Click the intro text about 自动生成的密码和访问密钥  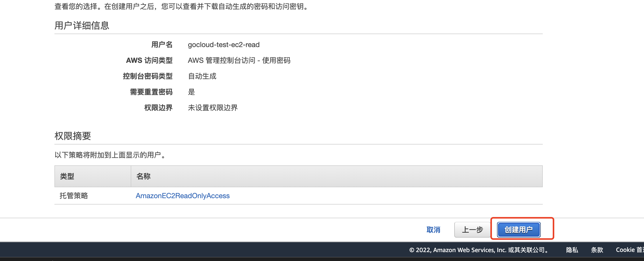point(182,6)
